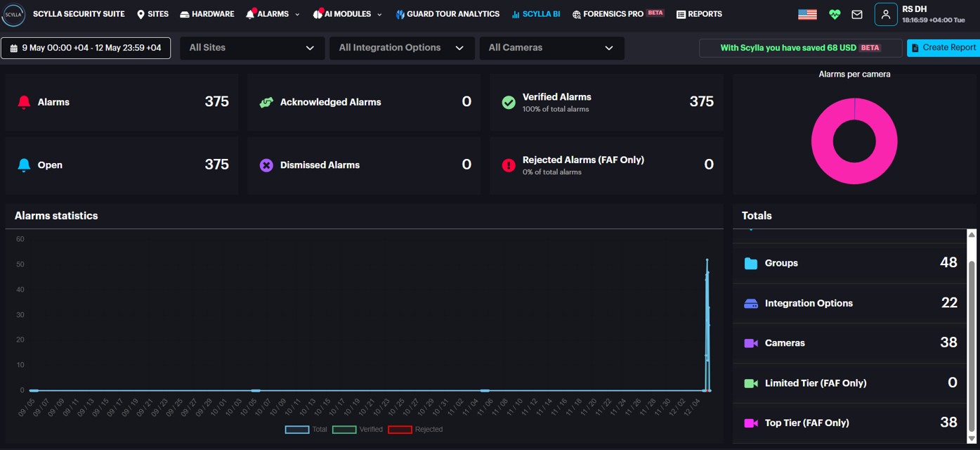Image resolution: width=980 pixels, height=450 pixels.
Task: Click the Dismissed Alarms purple X icon
Action: [266, 165]
